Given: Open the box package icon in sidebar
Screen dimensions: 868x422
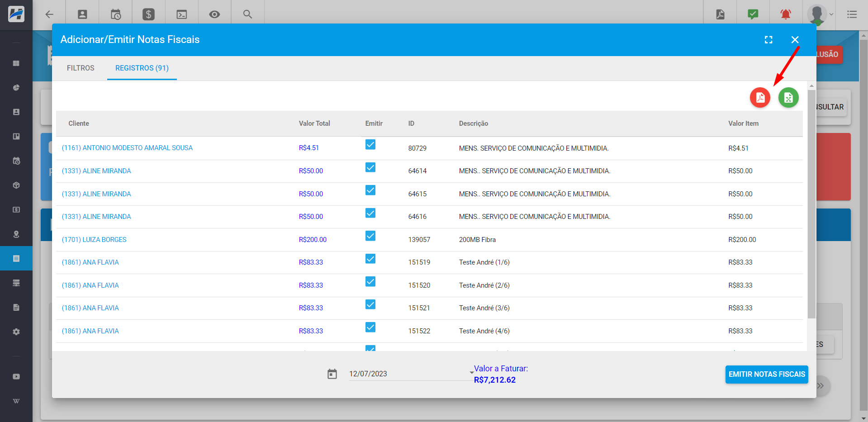Looking at the screenshot, I should (x=16, y=185).
